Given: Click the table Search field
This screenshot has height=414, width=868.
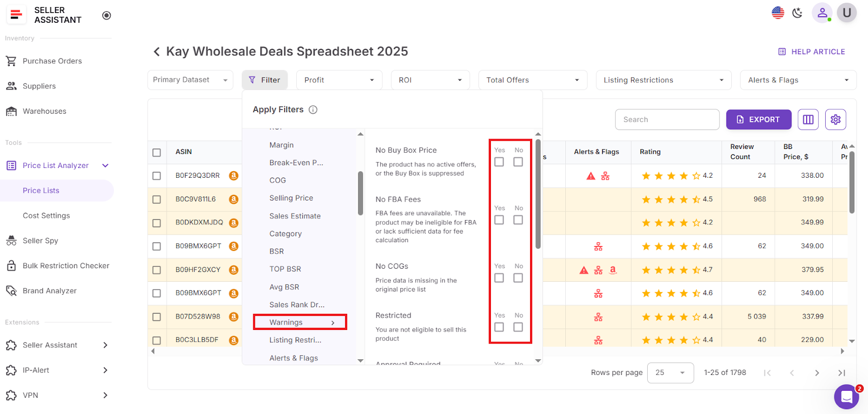Looking at the screenshot, I should tap(667, 119).
